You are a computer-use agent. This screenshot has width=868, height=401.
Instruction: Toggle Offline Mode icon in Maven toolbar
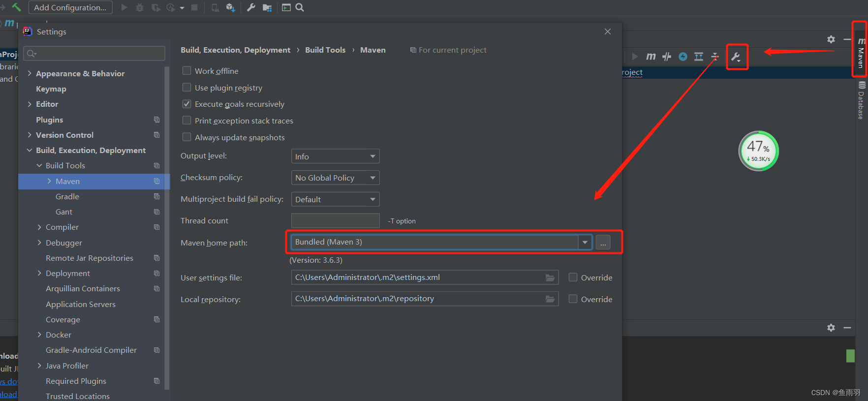point(667,57)
